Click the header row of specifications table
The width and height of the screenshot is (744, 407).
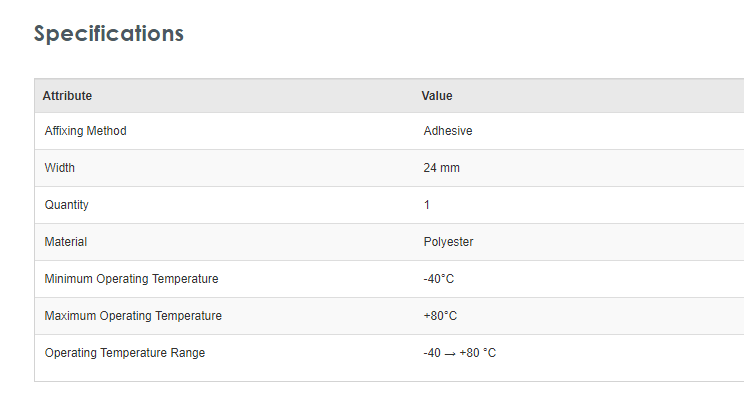[x=389, y=96]
